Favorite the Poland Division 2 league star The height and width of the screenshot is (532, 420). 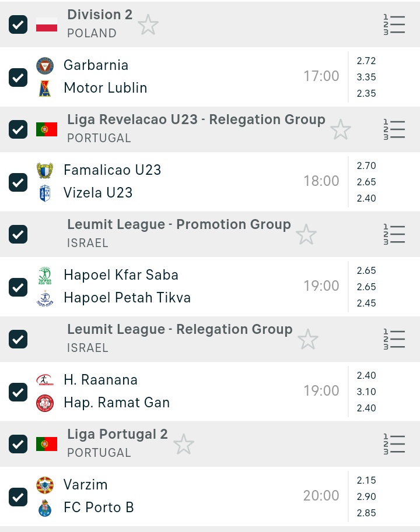(148, 24)
